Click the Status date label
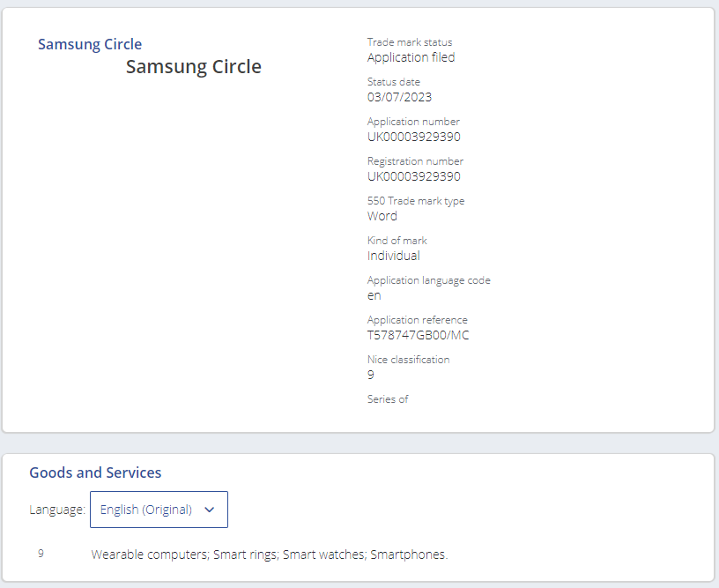The height and width of the screenshot is (588, 719). 394,82
